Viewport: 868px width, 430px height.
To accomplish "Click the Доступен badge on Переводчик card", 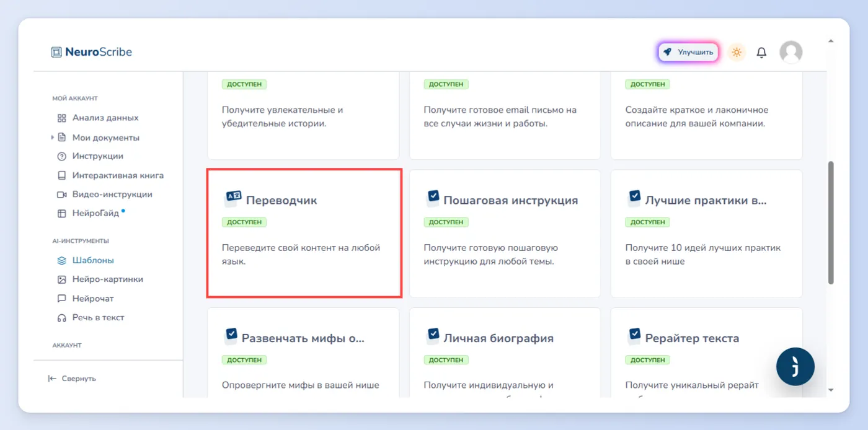I will (x=244, y=222).
